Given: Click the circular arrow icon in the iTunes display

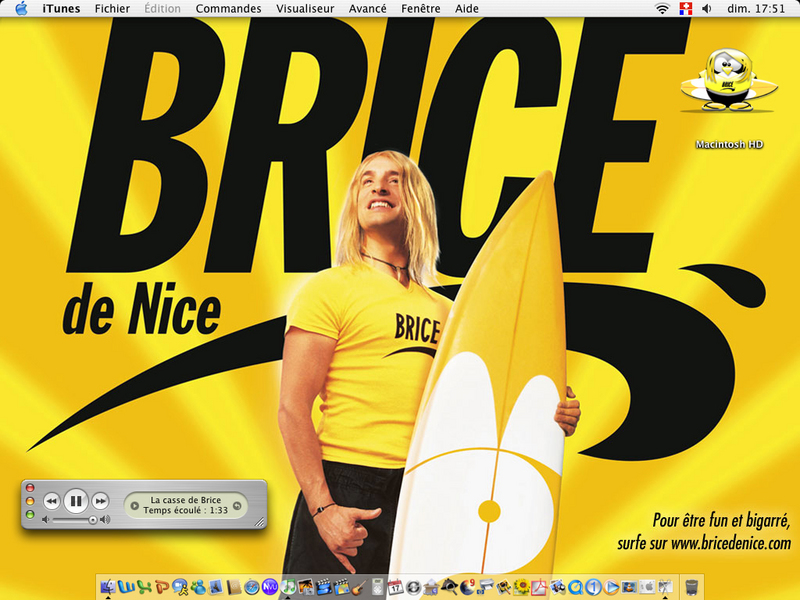Looking at the screenshot, I should tap(237, 506).
